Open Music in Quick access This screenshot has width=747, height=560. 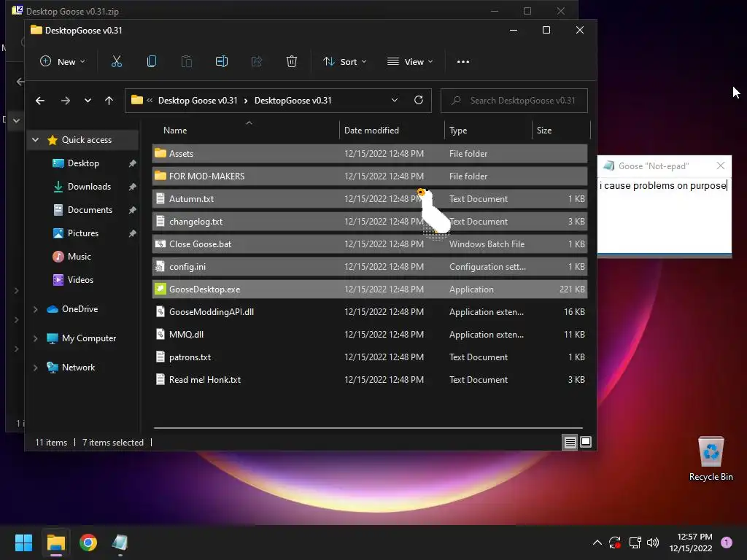[79, 257]
